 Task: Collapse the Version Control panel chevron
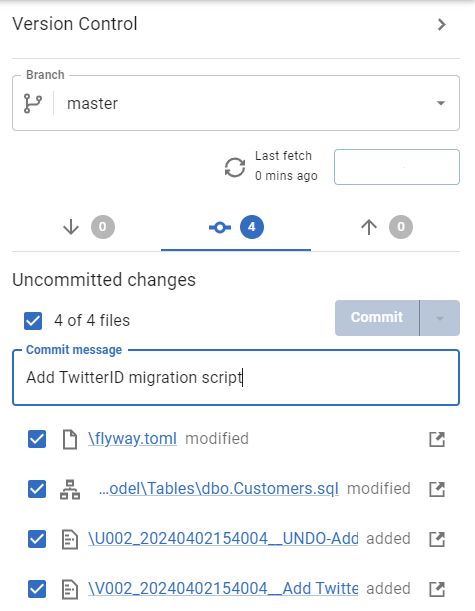[441, 25]
